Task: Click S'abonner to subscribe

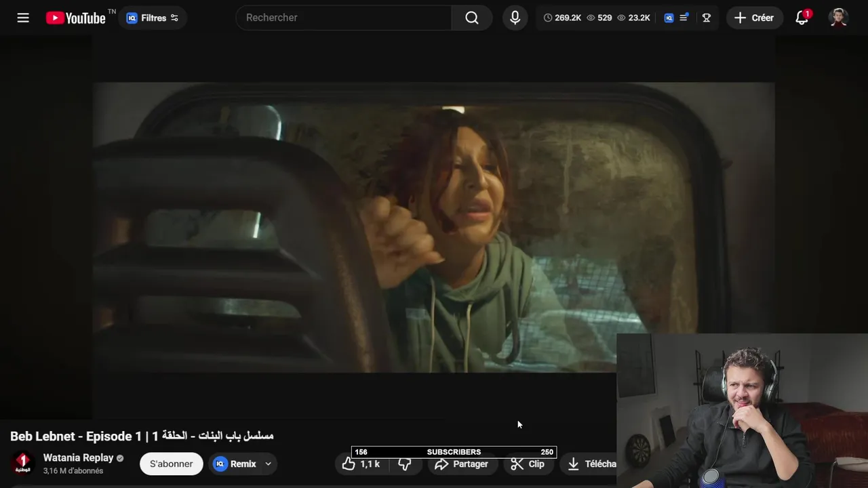Action: (x=171, y=464)
